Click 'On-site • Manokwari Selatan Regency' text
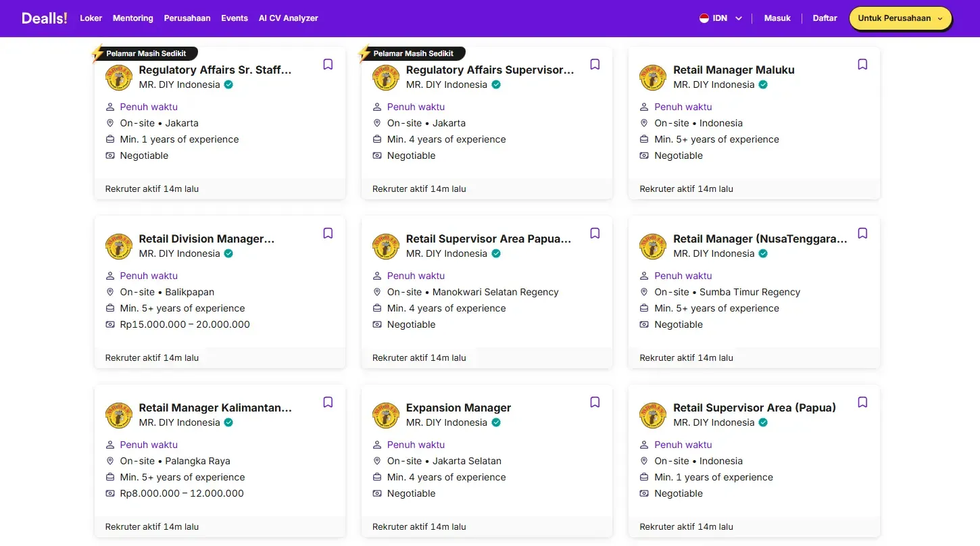The image size is (980, 546). [x=473, y=292]
